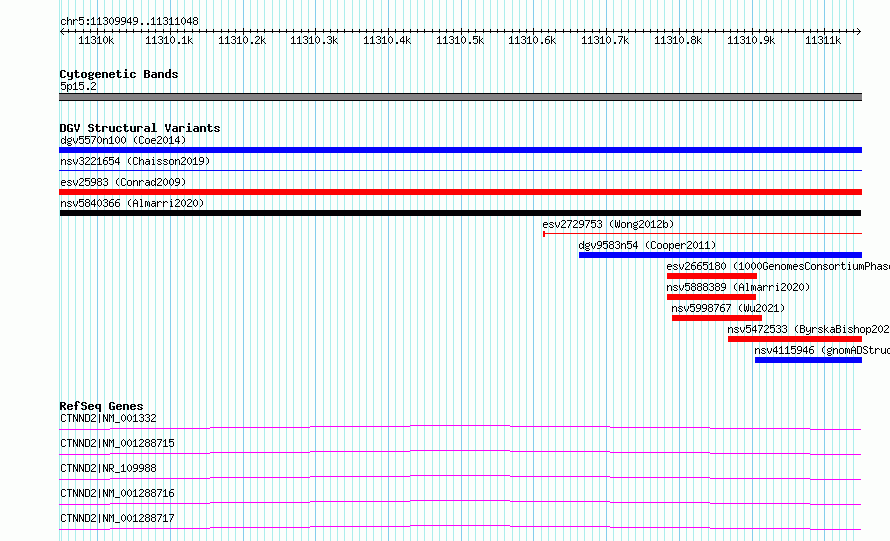
Task: Click the chr5:11309949..11311048 position label
Action: point(129,21)
